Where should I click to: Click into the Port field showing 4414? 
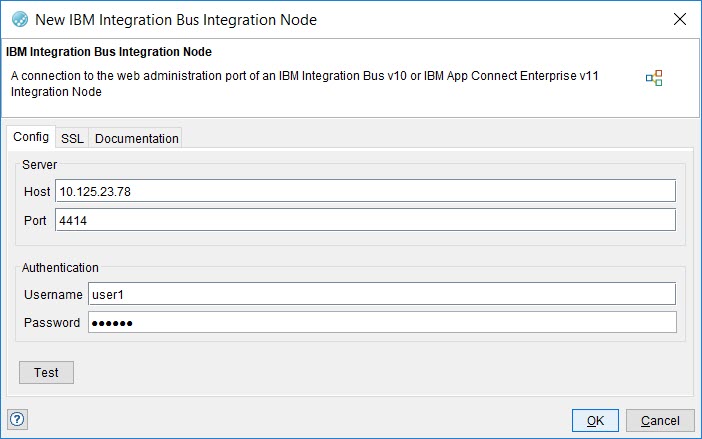point(365,220)
